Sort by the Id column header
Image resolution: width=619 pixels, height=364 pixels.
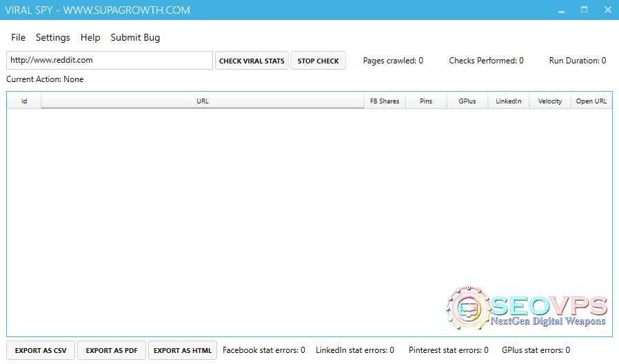tap(24, 101)
